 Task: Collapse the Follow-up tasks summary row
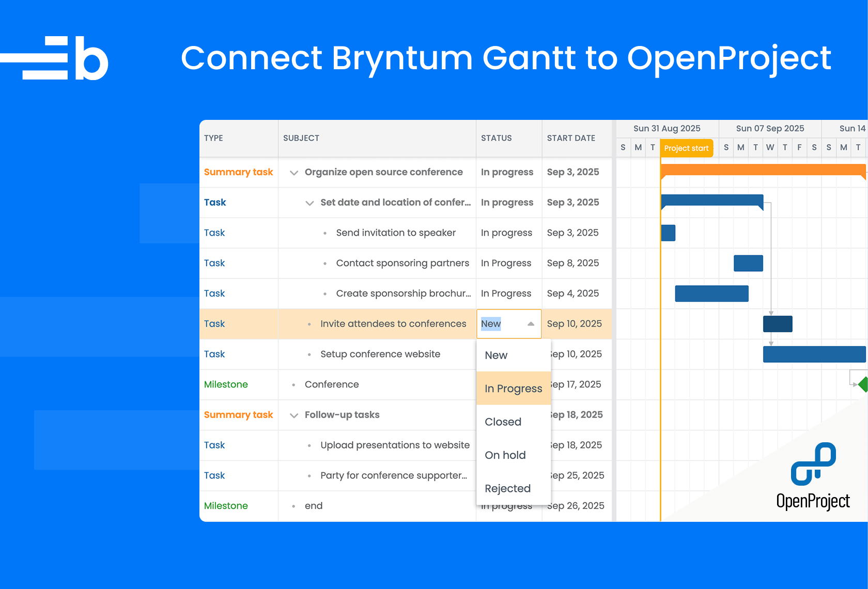tap(294, 415)
